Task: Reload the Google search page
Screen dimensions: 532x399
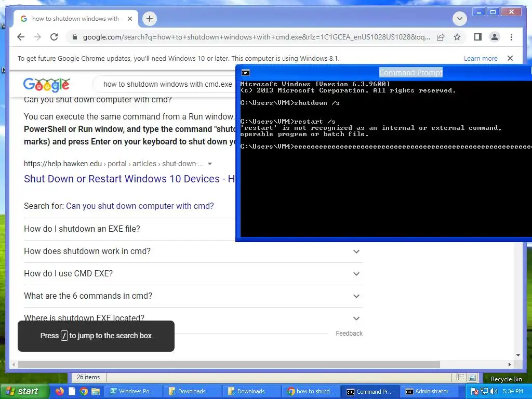Action: (54, 37)
